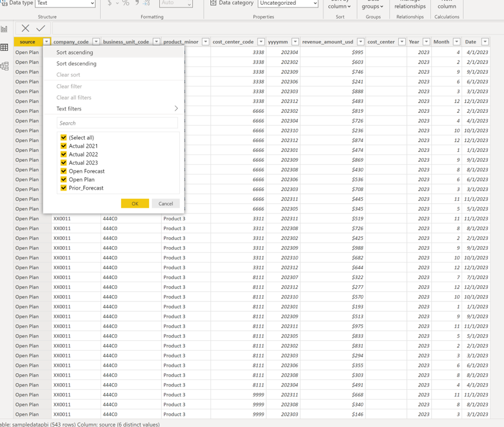This screenshot has width=504, height=427.
Task: Select the revenue_amount_usd column header
Action: click(x=328, y=42)
